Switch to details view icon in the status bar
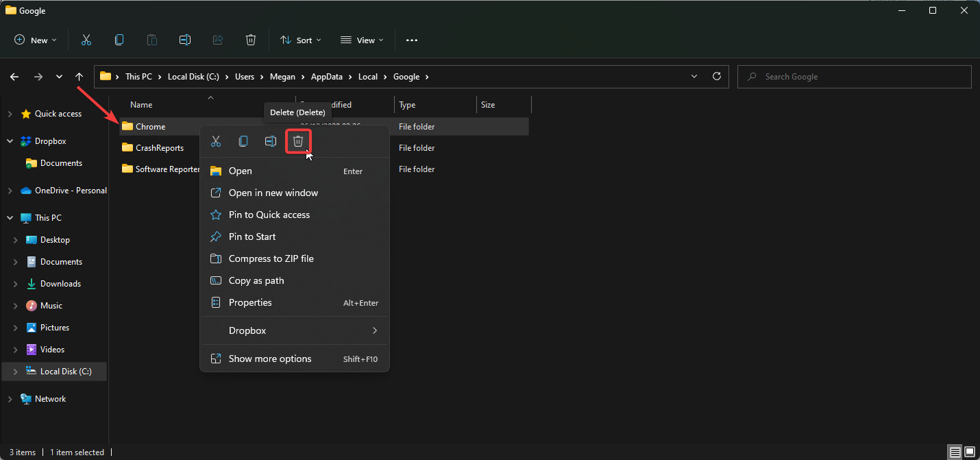980x460 pixels. [x=955, y=452]
